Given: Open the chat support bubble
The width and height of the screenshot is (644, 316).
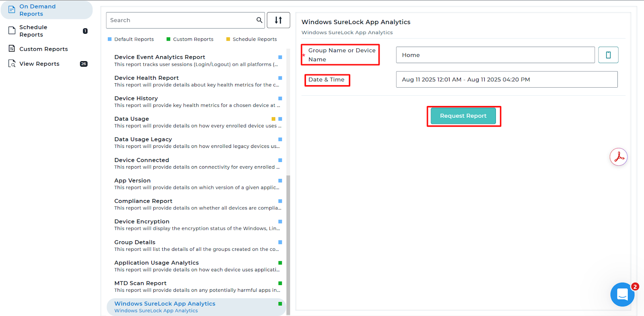Looking at the screenshot, I should [622, 295].
